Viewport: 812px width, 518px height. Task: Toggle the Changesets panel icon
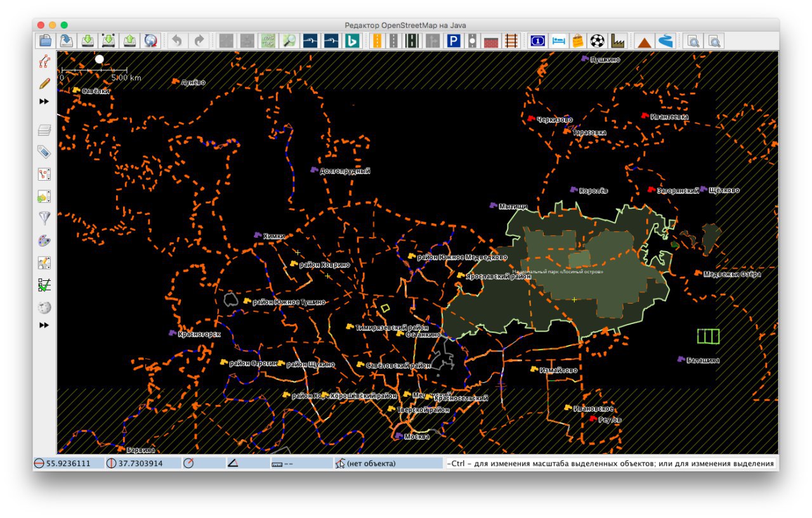[44, 197]
